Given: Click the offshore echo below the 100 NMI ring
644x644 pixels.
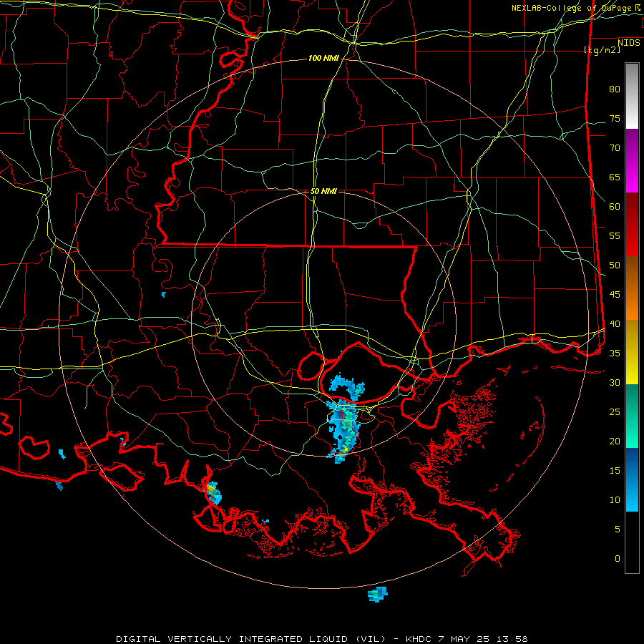Looking at the screenshot, I should coord(377,595).
